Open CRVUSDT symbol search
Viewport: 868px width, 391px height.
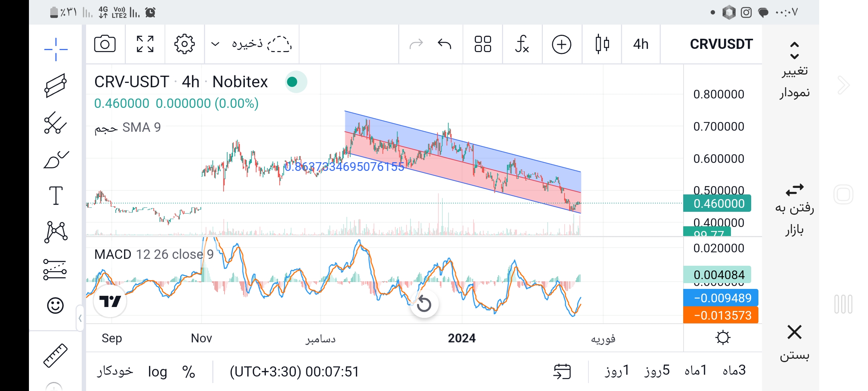tap(721, 44)
